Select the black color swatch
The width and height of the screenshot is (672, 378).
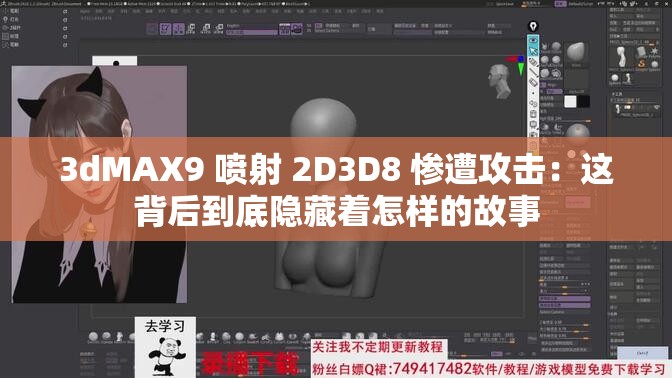point(583,102)
